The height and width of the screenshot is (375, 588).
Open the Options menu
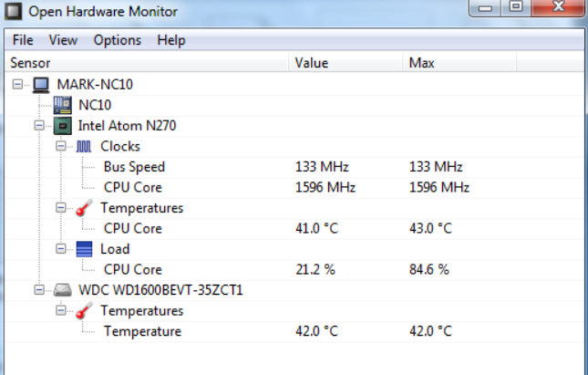pos(118,40)
